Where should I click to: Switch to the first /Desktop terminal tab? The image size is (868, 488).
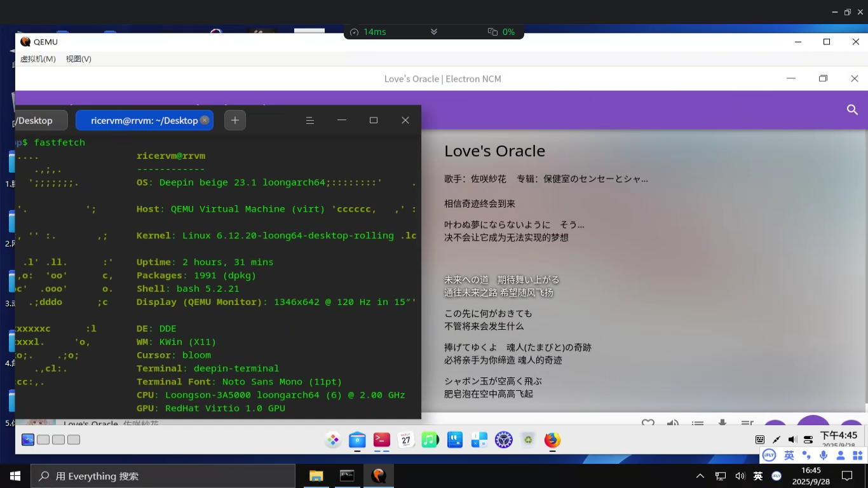click(41, 120)
